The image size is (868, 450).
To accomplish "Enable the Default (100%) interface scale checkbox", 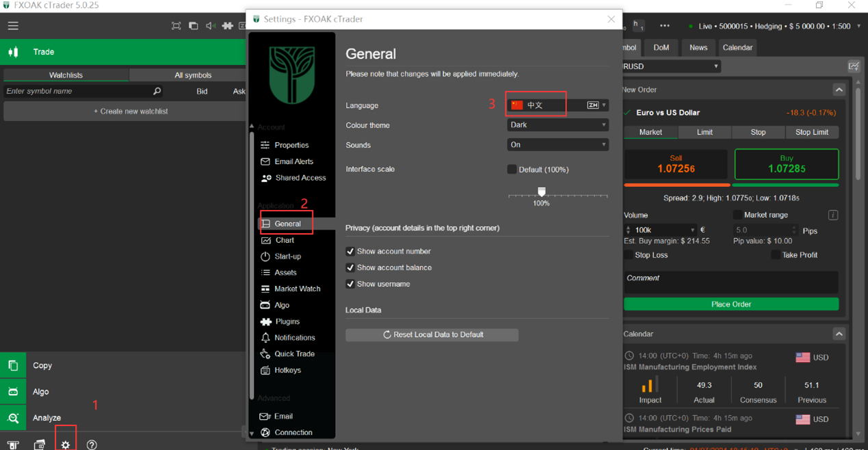I will (x=512, y=170).
